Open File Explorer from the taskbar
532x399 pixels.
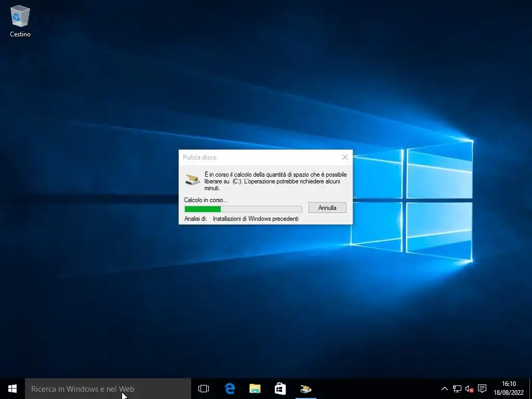(255, 389)
